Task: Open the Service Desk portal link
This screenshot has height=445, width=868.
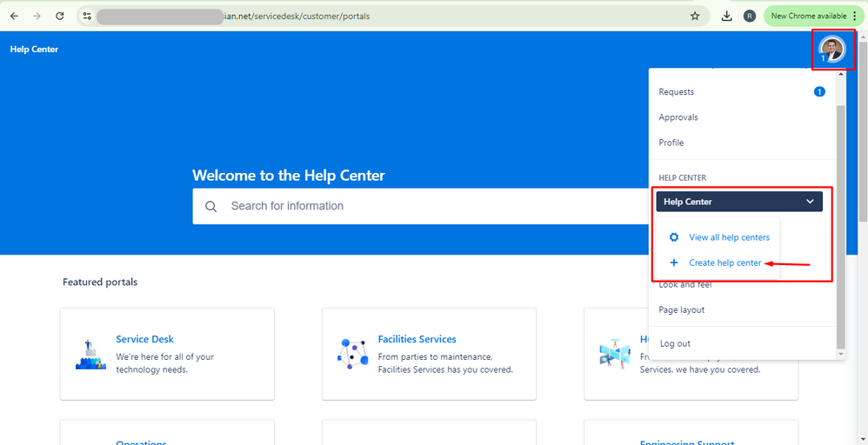Action: coord(144,339)
